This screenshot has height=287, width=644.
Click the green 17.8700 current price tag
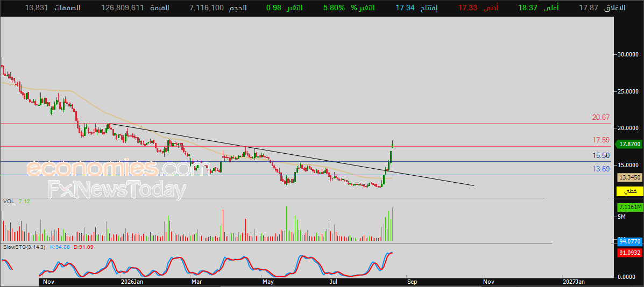coord(629,145)
